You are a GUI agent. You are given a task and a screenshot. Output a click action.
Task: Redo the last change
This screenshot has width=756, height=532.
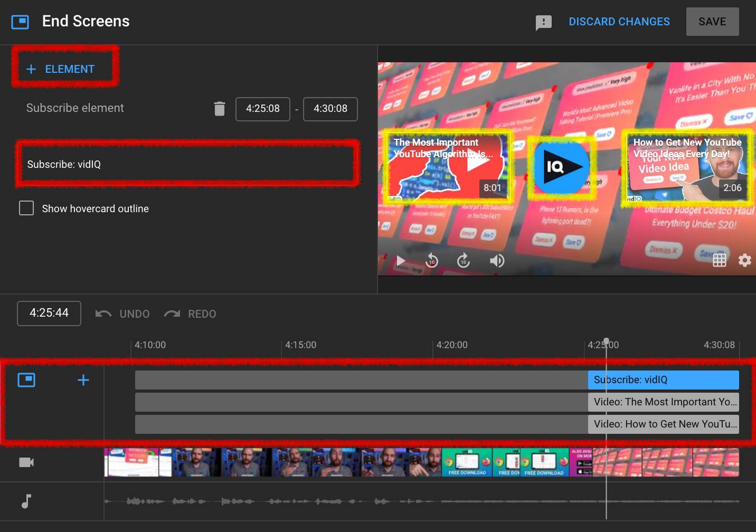coord(190,314)
